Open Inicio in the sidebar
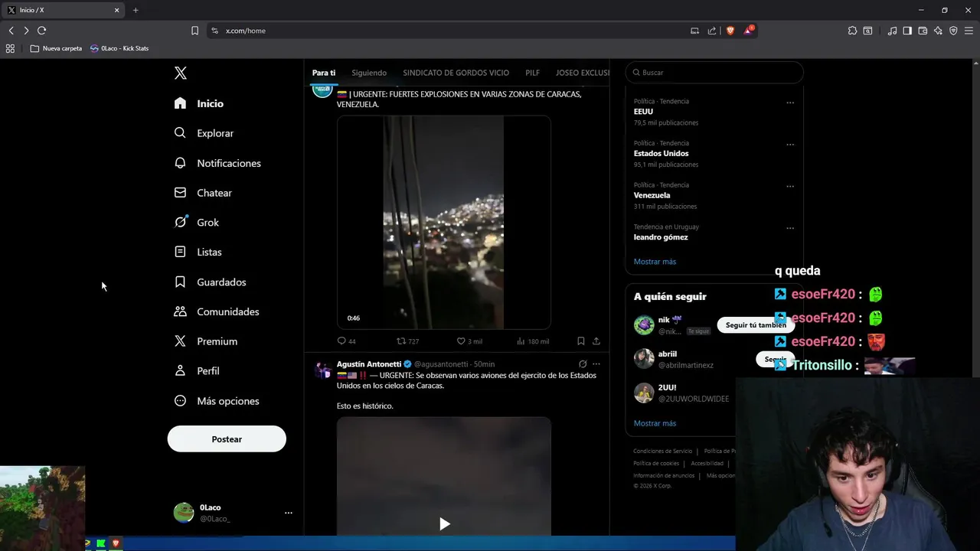This screenshot has width=980, height=551. click(x=199, y=103)
